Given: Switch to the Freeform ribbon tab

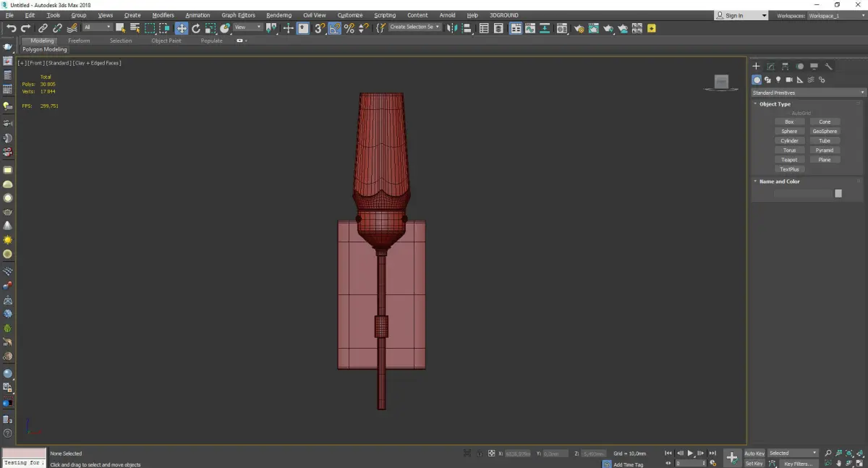Looking at the screenshot, I should coord(79,41).
